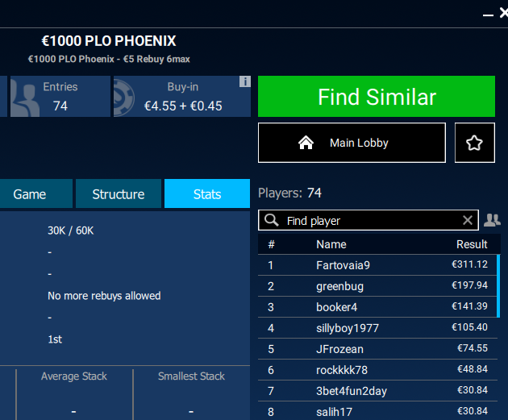Click the €105.40 result value
The height and width of the screenshot is (420, 508).
(x=469, y=327)
